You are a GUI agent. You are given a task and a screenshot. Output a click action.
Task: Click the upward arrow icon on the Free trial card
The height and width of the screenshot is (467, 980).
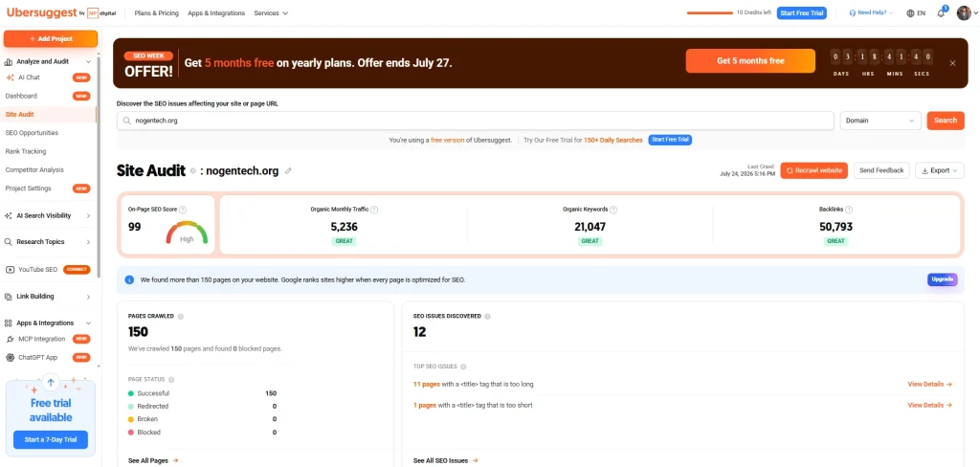click(x=51, y=382)
